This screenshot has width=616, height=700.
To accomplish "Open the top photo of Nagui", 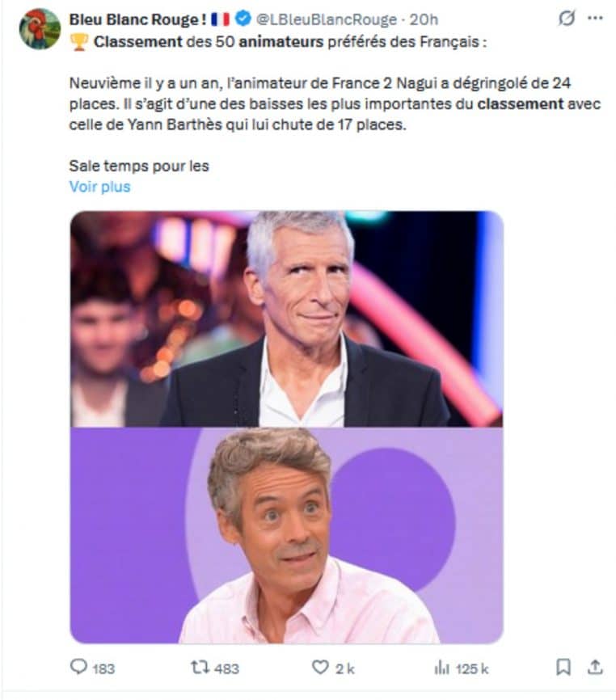I will click(286, 318).
